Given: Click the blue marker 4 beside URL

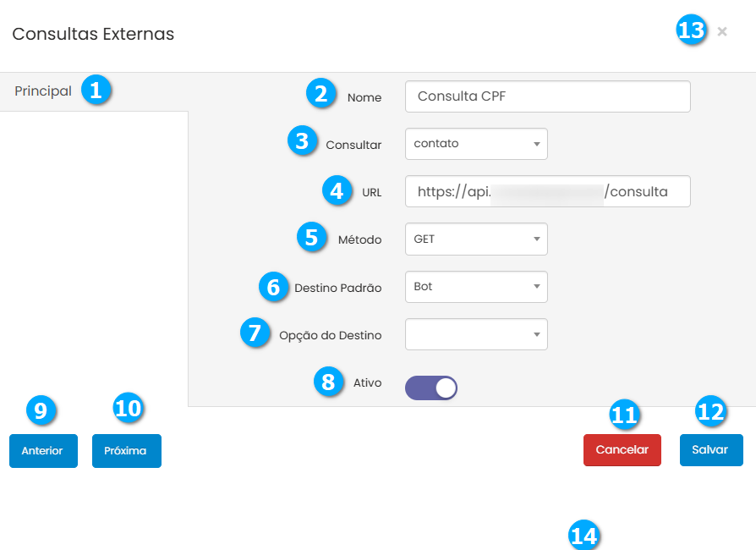Looking at the screenshot, I should pos(337,190).
